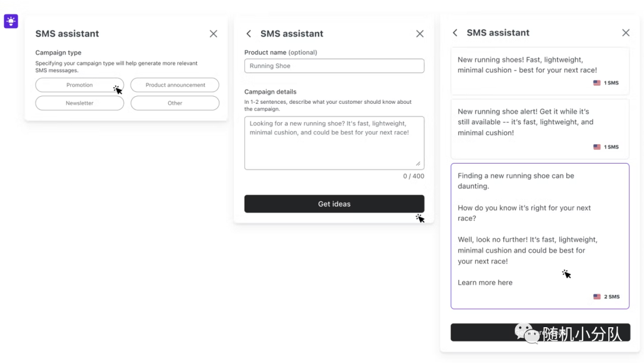
Task: Choose the 'Finding a new running shoe' message
Action: click(x=540, y=236)
